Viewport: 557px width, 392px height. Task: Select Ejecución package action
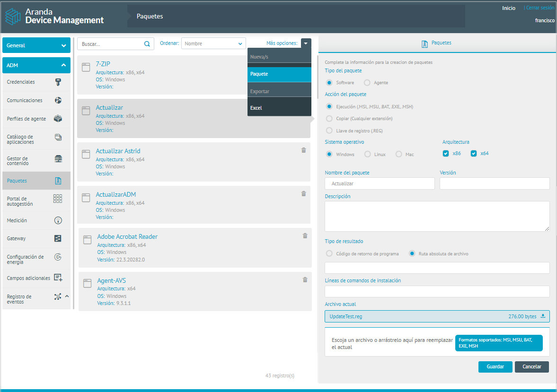pyautogui.click(x=329, y=106)
